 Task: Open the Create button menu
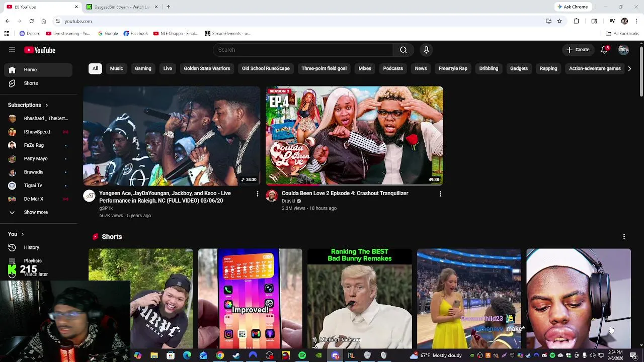click(578, 50)
